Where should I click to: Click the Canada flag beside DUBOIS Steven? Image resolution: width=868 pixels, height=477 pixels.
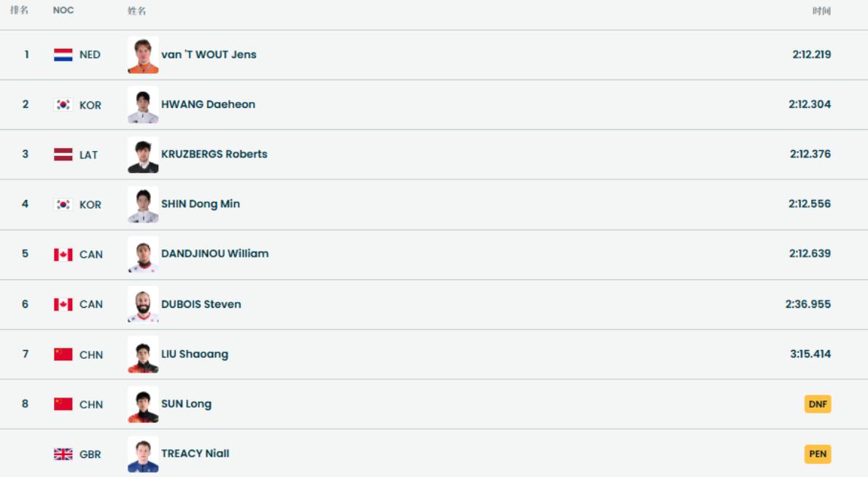(63, 304)
